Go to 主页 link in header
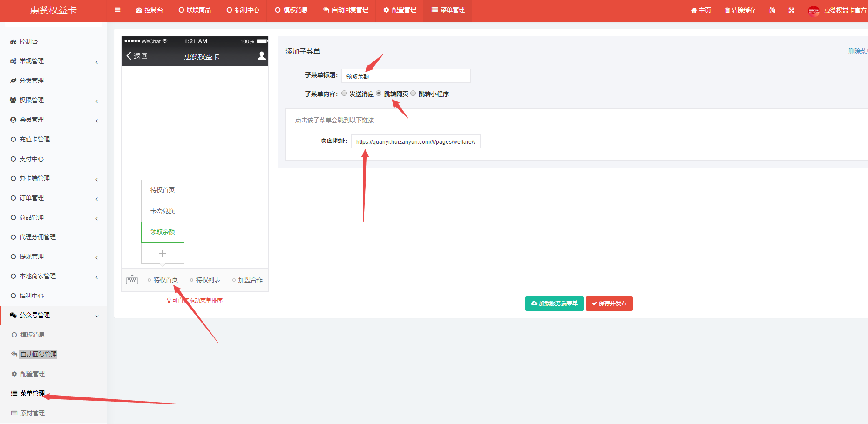The image size is (868, 424). (x=701, y=10)
